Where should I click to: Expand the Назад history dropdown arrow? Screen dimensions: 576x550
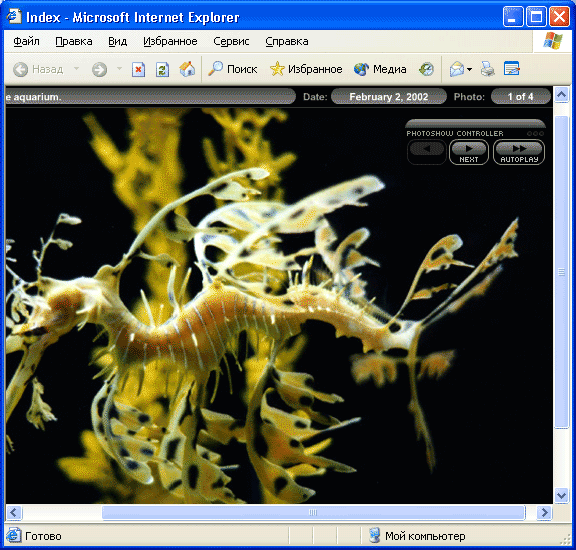[x=76, y=69]
